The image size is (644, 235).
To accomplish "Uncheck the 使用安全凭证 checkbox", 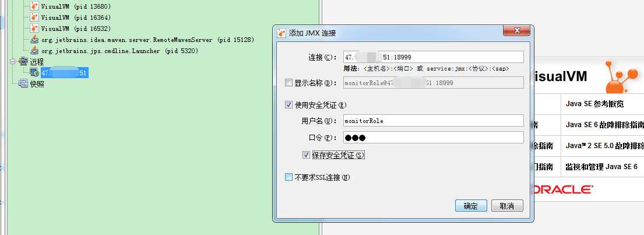I will coord(288,105).
